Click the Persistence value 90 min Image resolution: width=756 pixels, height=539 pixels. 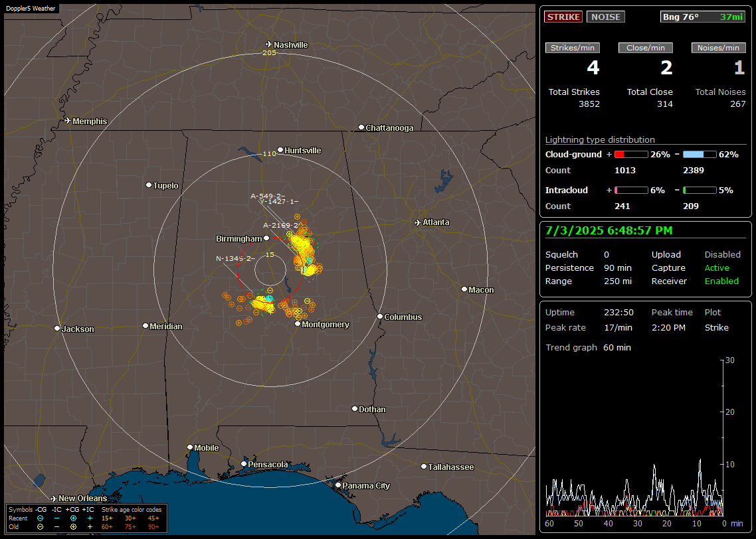point(618,268)
